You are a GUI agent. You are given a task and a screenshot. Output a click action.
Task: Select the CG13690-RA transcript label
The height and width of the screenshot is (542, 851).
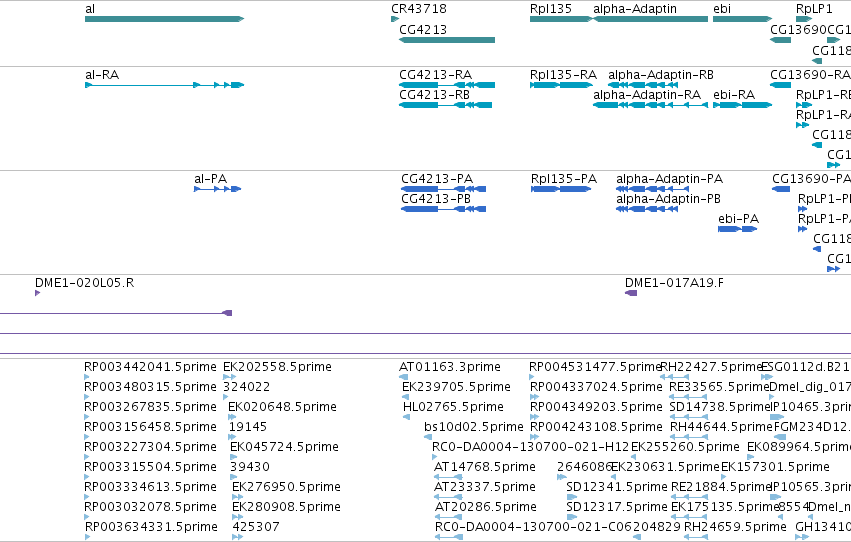[810, 75]
